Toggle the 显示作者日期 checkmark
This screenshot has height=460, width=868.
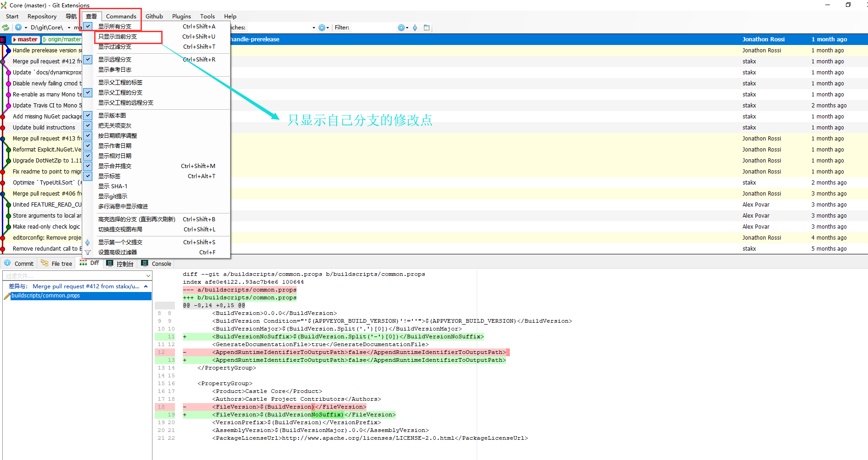click(x=88, y=146)
